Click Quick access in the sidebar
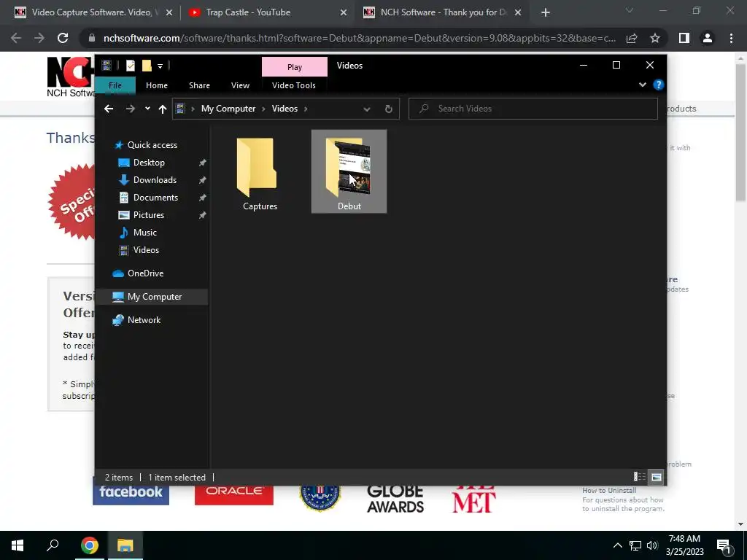This screenshot has width=747, height=560. [152, 145]
